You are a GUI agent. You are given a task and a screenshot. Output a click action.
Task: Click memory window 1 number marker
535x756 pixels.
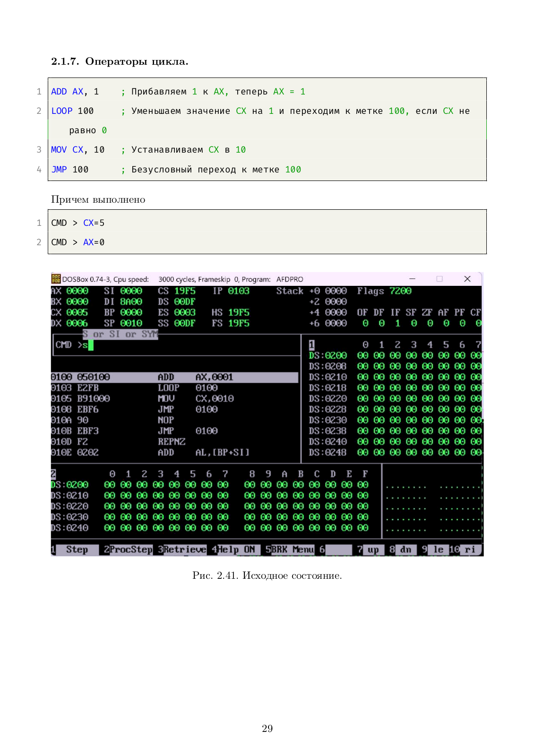point(311,345)
